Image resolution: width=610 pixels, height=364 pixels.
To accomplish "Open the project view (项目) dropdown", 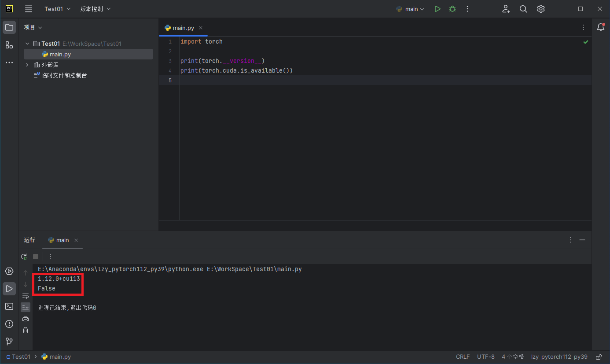I will [x=33, y=27].
